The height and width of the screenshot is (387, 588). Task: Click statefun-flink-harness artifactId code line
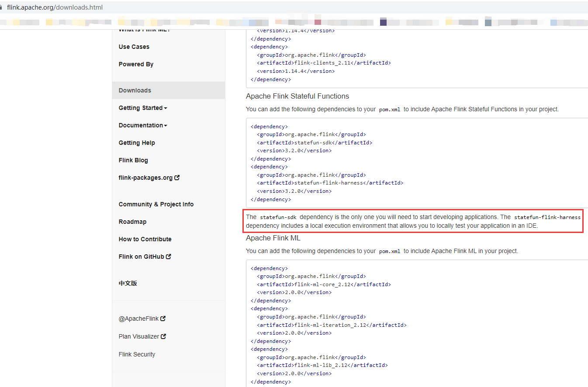click(x=330, y=183)
